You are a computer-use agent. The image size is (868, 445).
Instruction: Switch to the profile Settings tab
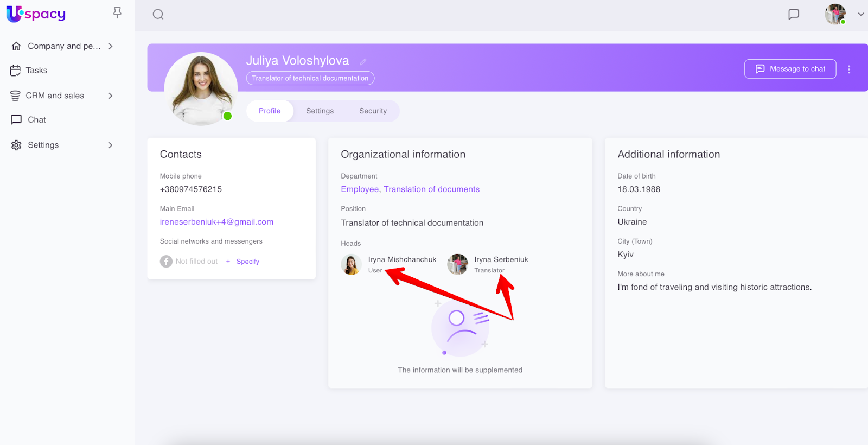(320, 111)
